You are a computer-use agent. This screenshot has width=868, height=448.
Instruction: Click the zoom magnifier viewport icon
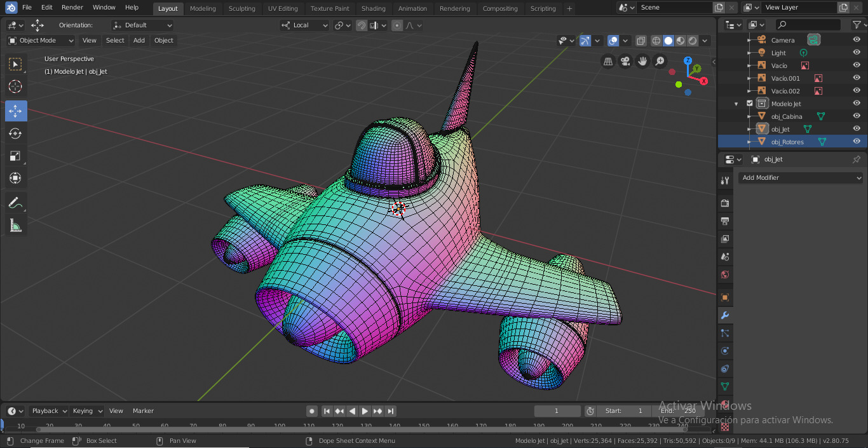(x=660, y=61)
